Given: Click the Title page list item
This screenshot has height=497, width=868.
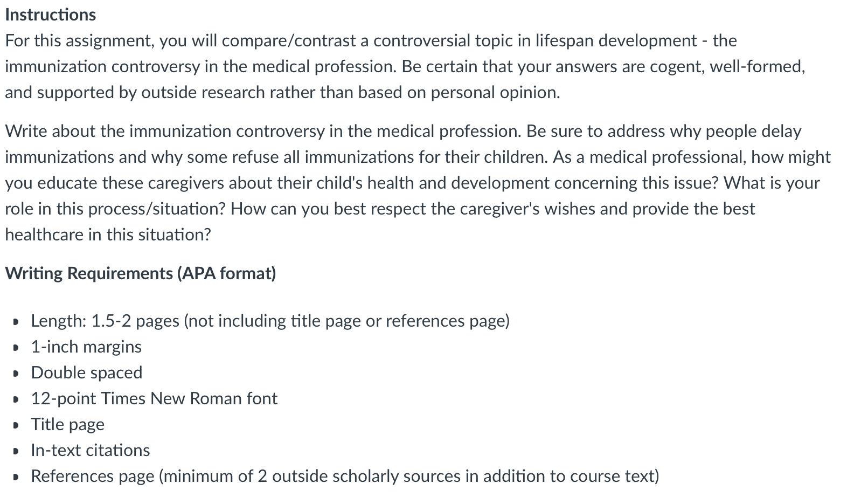Looking at the screenshot, I should pos(67,424).
